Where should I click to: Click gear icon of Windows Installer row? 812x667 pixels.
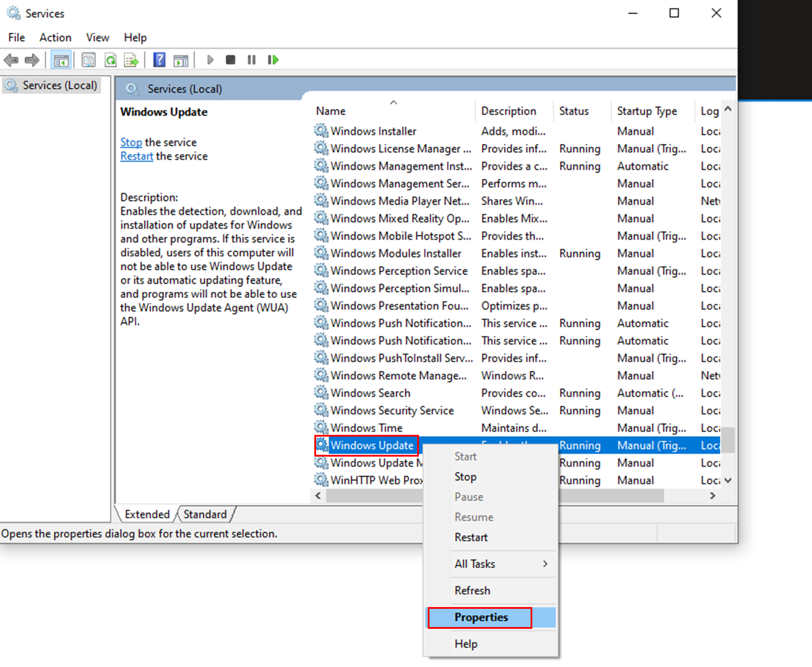tap(321, 130)
